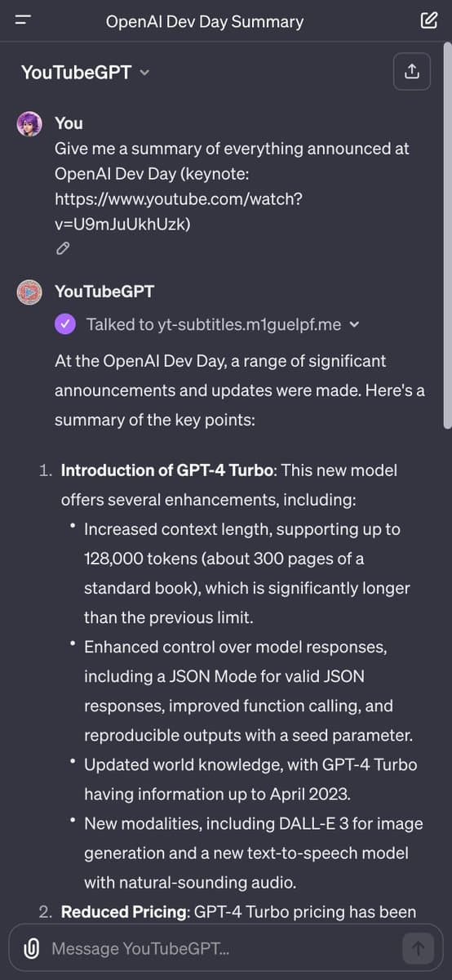Click the vertical scrollbar thumb
452x980 pixels.
pyautogui.click(x=447, y=237)
